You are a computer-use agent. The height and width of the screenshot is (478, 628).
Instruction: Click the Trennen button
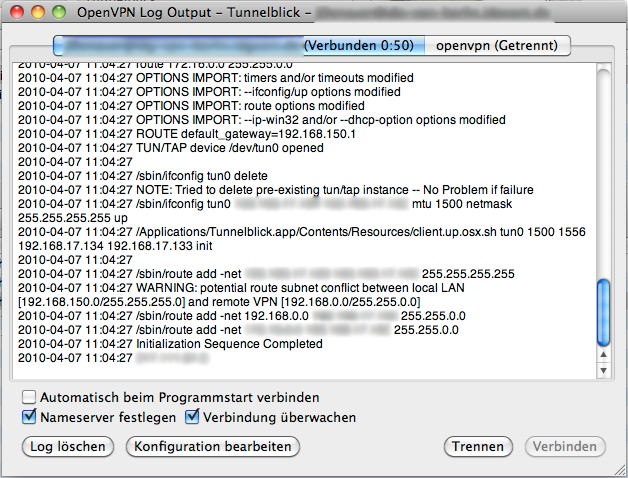pos(478,446)
